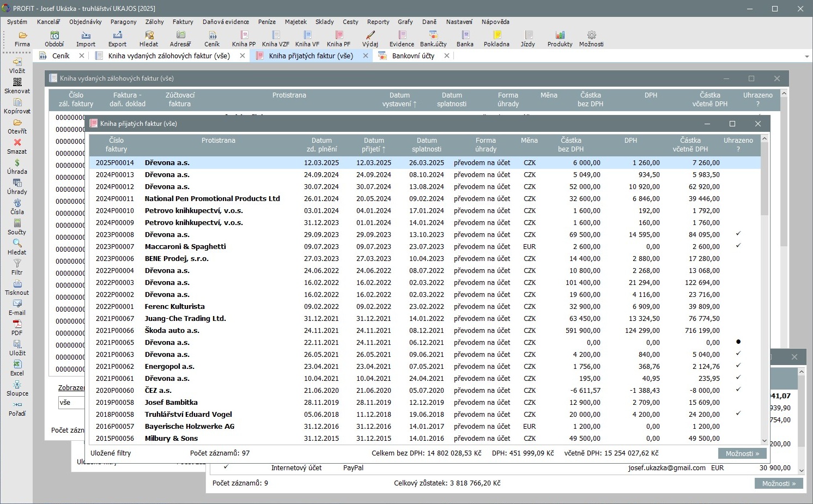Sort by Datum přijetí column header

[374, 144]
